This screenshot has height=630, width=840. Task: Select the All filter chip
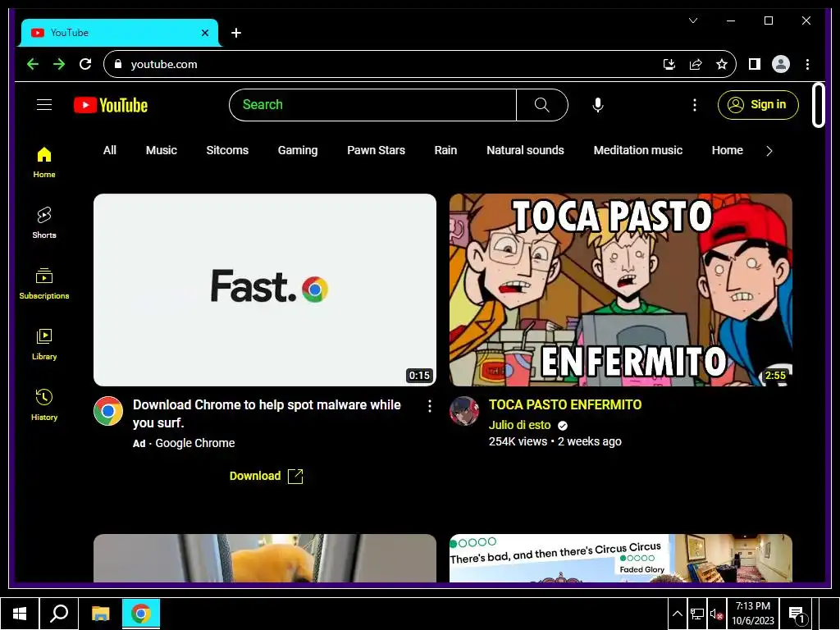pyautogui.click(x=109, y=151)
